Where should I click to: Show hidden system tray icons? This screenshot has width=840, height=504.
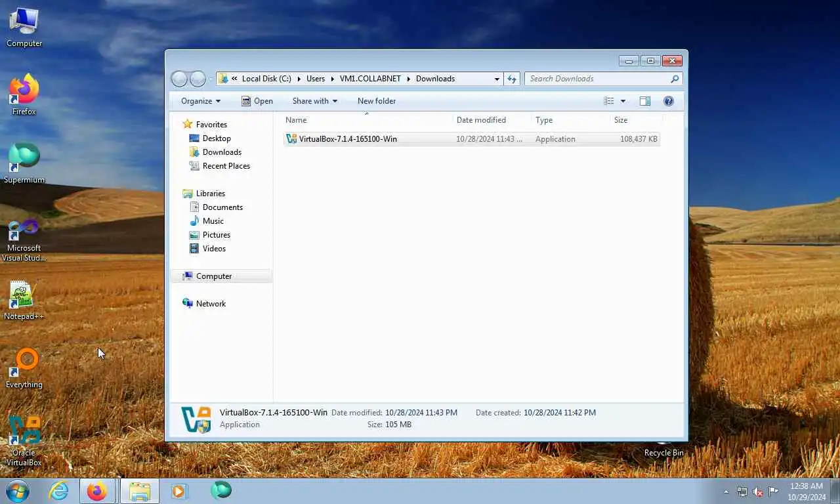point(726,492)
